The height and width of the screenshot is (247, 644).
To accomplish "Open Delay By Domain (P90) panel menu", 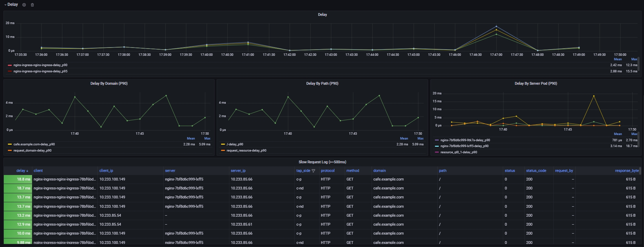I will tap(109, 83).
